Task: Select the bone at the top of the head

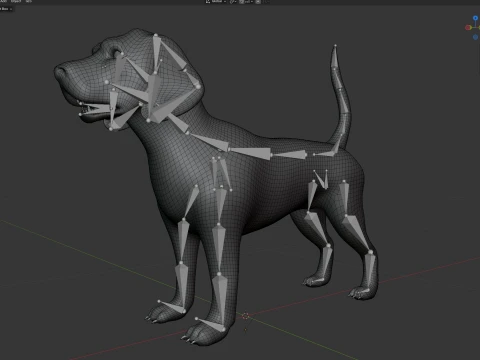Action: [x=156, y=52]
